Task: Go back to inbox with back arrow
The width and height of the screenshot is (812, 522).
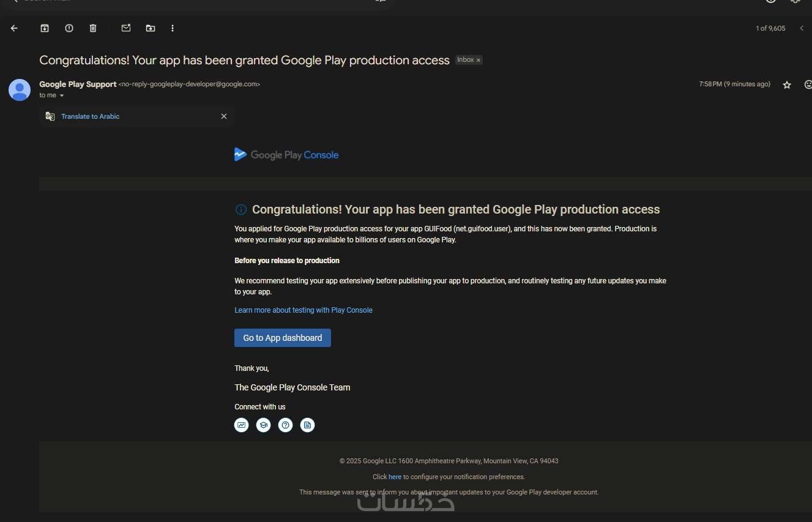Action: point(14,28)
